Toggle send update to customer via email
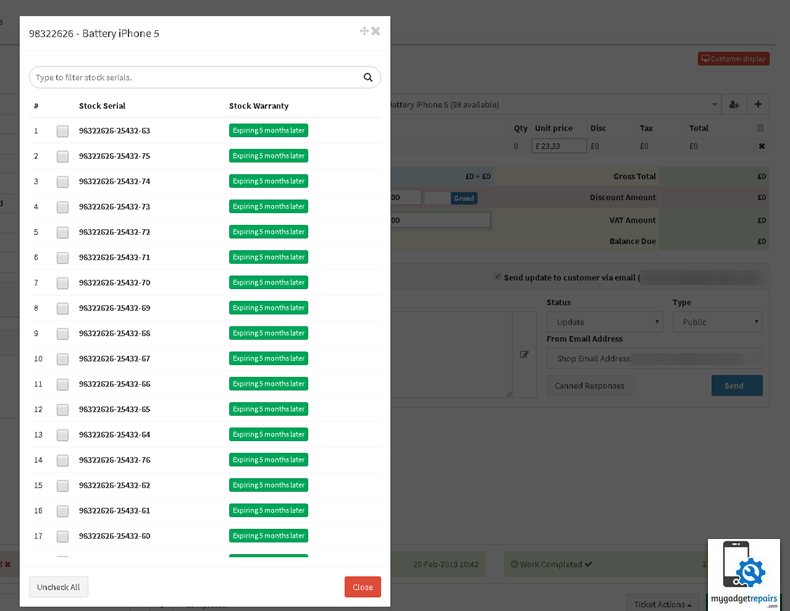Screen dimensions: 790x611 [498, 277]
